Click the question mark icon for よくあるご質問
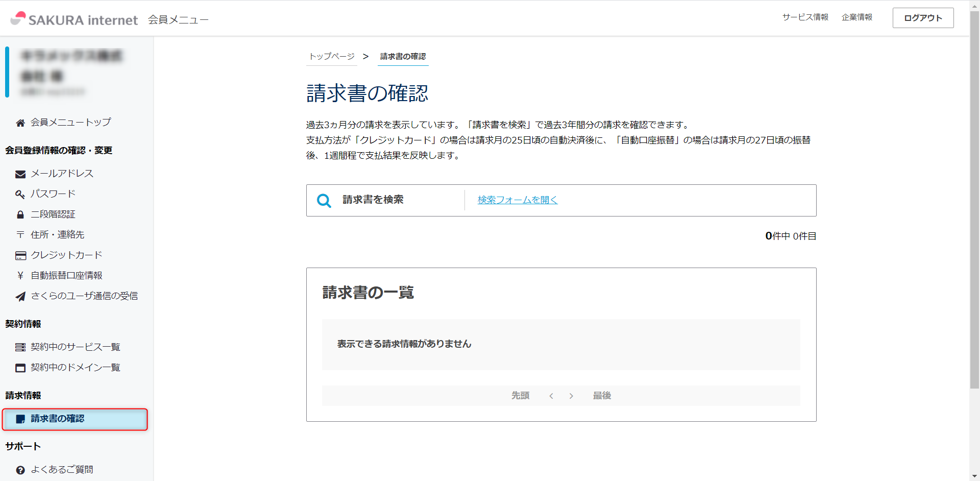The width and height of the screenshot is (980, 481). coord(20,470)
